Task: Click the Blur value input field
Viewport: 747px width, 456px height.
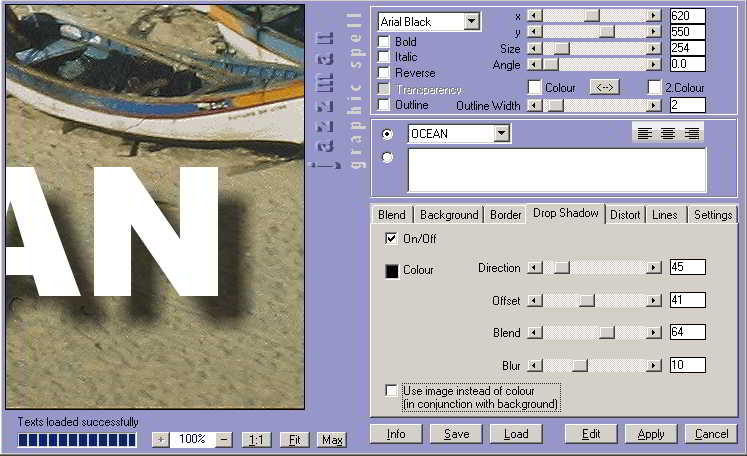Action: click(x=687, y=365)
